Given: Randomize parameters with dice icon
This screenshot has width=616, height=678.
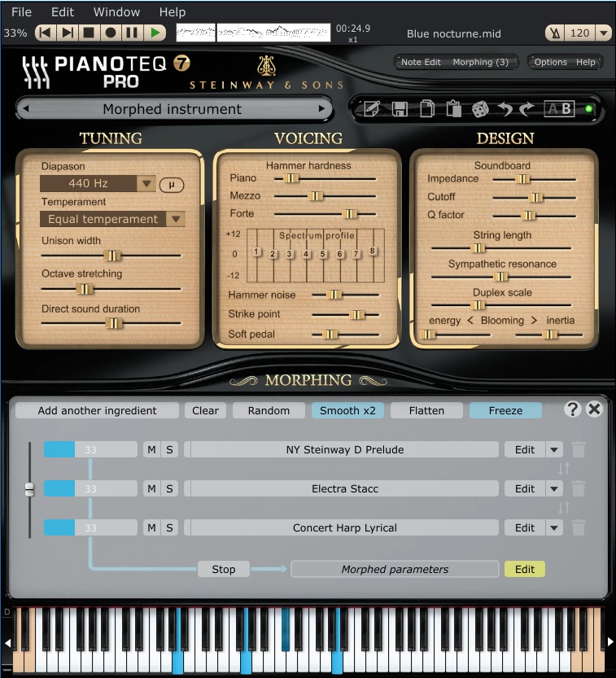Looking at the screenshot, I should click(x=480, y=109).
